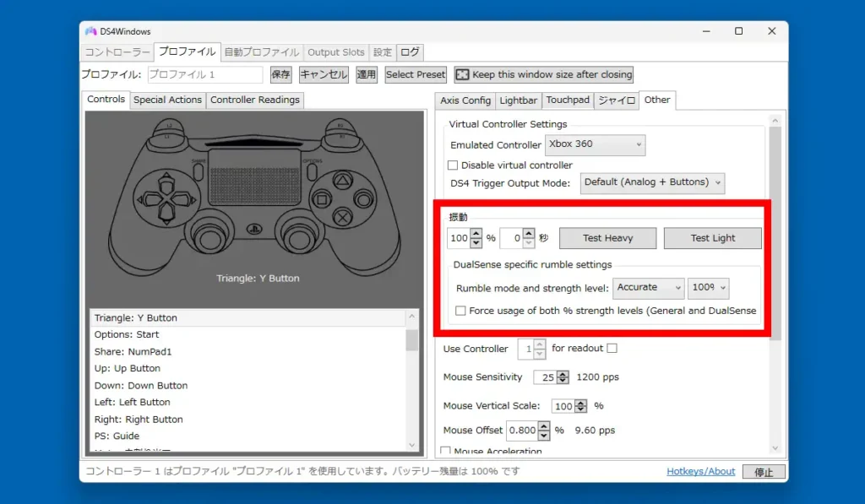
Task: Go to the 設定 tab
Action: click(x=383, y=52)
